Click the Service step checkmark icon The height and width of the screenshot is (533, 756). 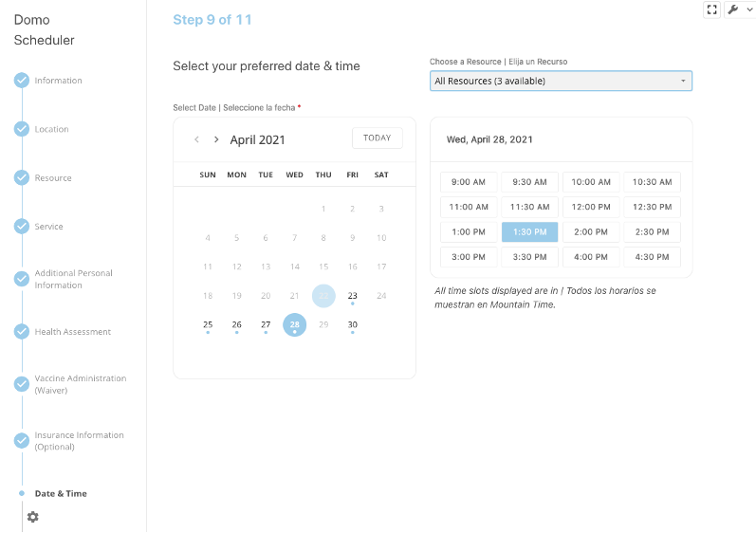tap(22, 226)
